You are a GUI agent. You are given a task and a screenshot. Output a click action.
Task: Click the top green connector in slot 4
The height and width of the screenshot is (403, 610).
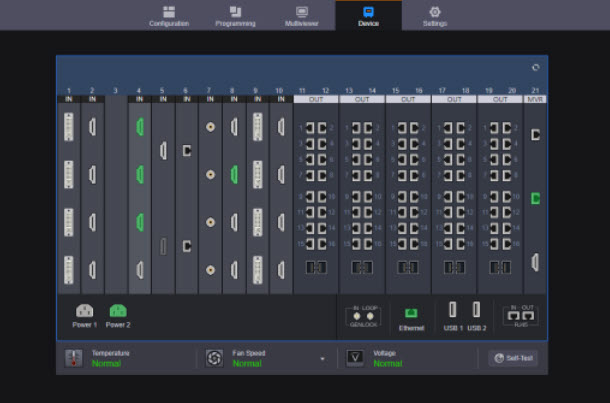coord(140,127)
